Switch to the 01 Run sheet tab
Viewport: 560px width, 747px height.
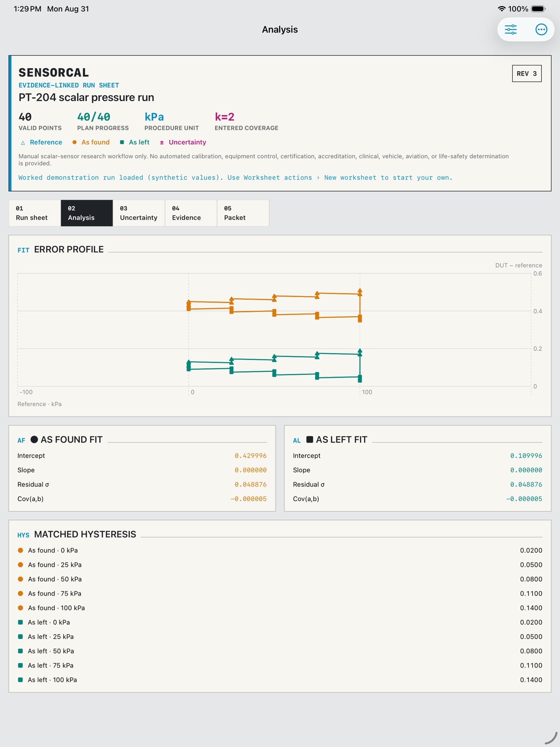coord(35,213)
